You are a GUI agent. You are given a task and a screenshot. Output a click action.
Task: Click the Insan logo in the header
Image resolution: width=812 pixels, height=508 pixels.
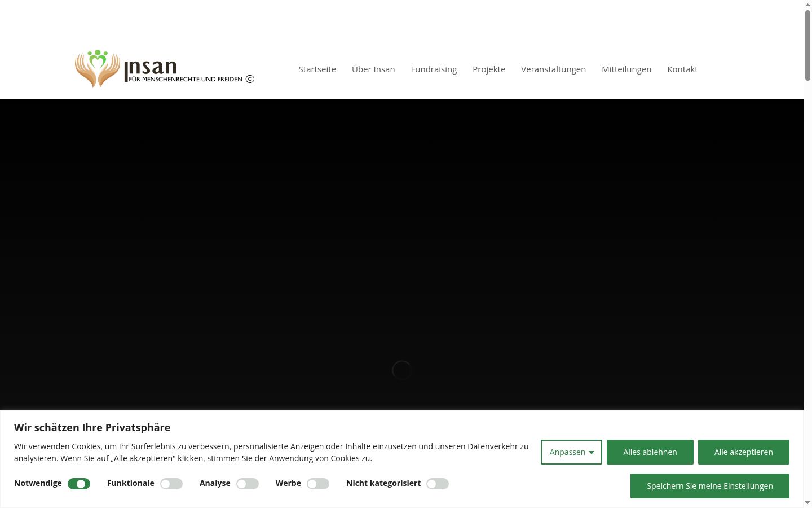(x=165, y=69)
